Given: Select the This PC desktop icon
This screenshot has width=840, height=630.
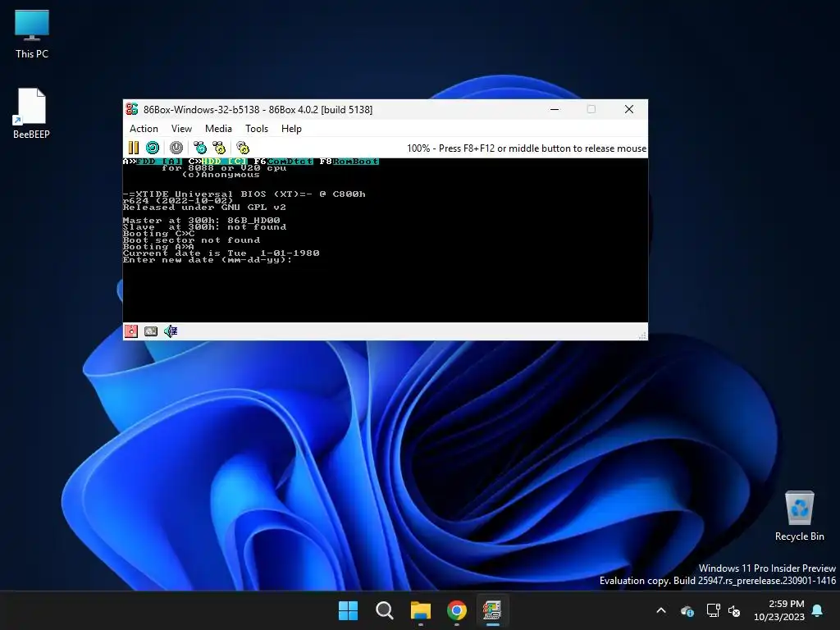Looking at the screenshot, I should 32,34.
